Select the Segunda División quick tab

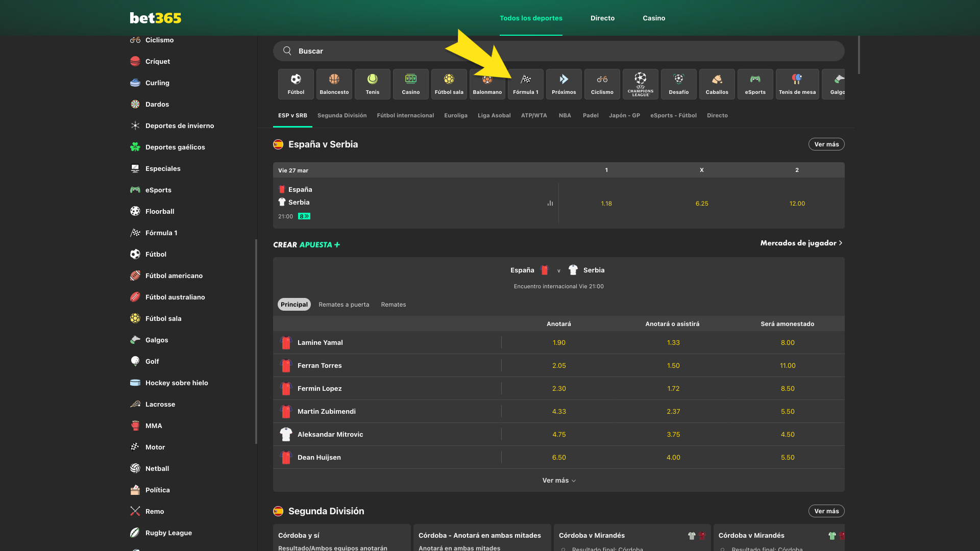[x=342, y=115]
